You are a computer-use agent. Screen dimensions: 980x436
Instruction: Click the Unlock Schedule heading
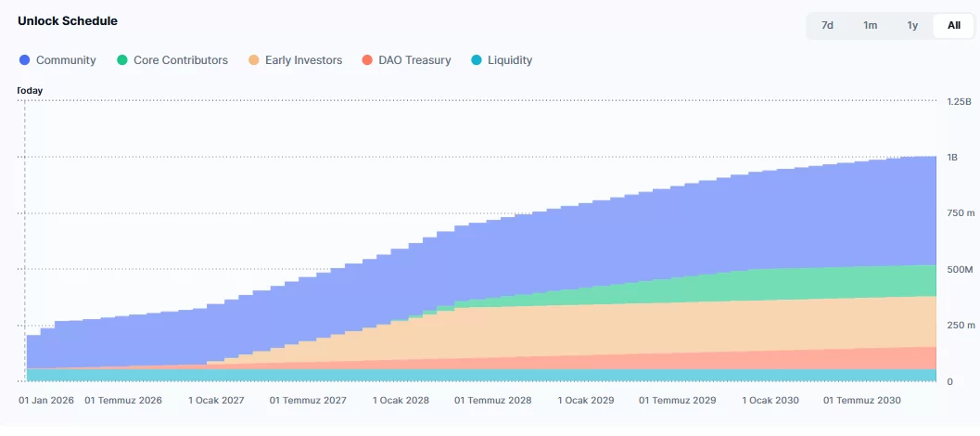click(68, 20)
